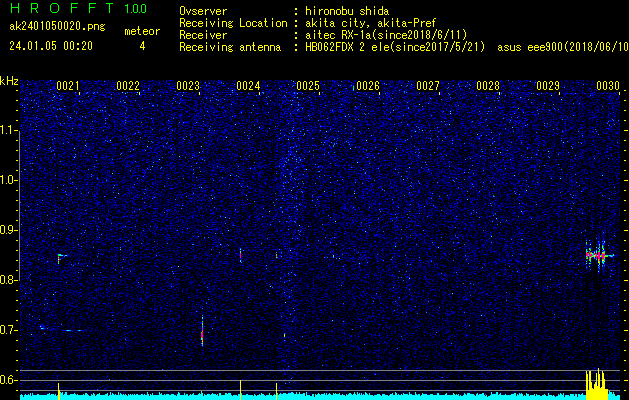
Task: Click the strong meteor echo near 0030
Action: coord(597,255)
